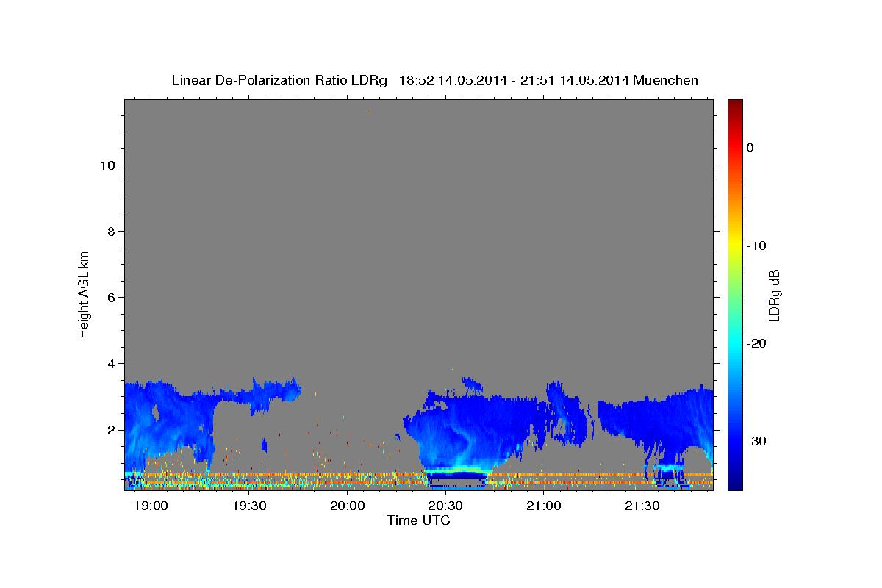Click the end time "21:51 14.05.2014" in title

tap(574, 80)
